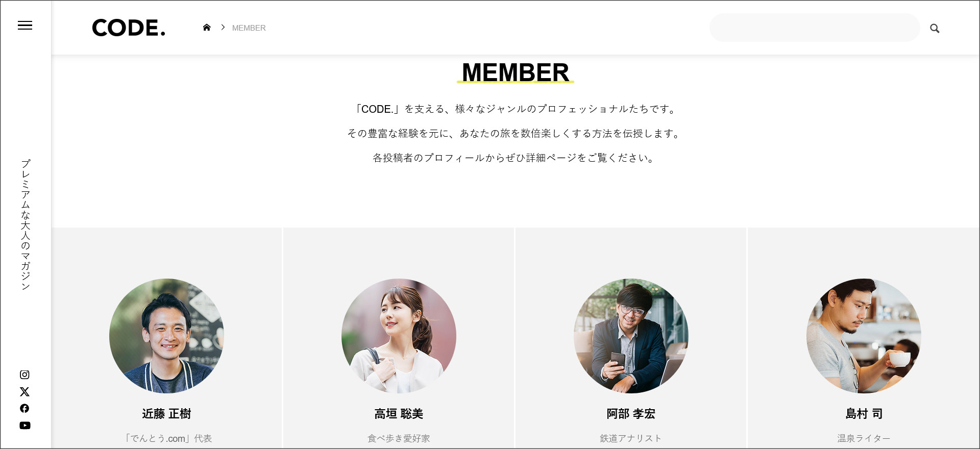This screenshot has width=980, height=449.
Task: Open the hamburger menu
Action: click(x=25, y=26)
